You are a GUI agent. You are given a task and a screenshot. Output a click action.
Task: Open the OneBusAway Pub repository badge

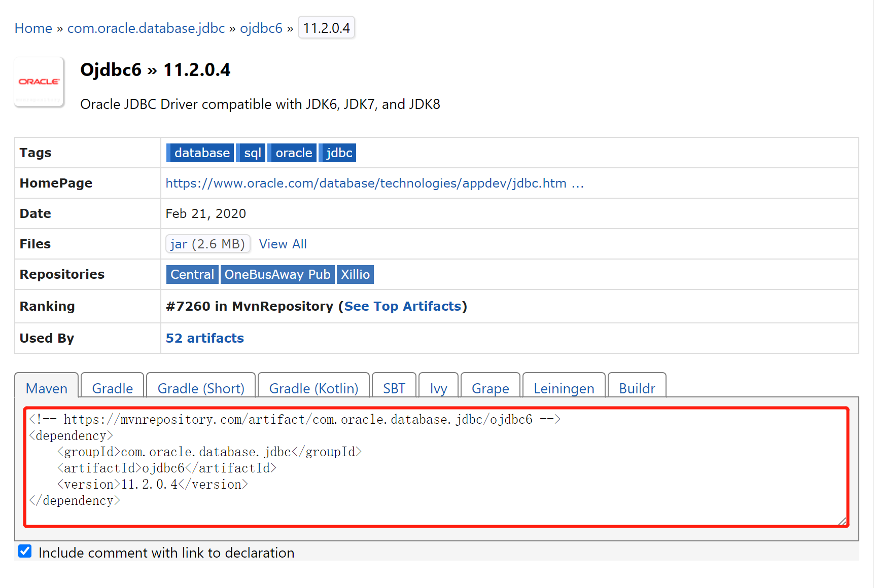coord(277,274)
